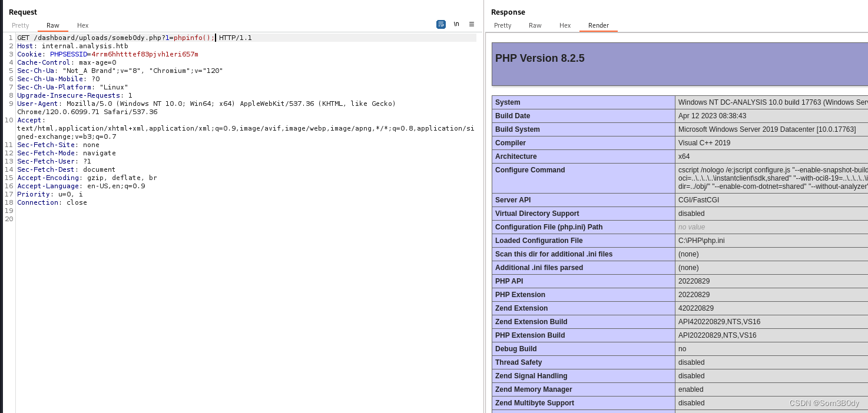Click the PHP Extension Build value
The width and height of the screenshot is (868, 413).
717,335
